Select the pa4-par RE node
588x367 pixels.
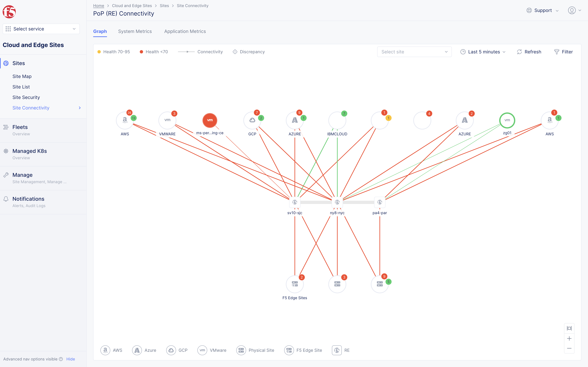(380, 202)
